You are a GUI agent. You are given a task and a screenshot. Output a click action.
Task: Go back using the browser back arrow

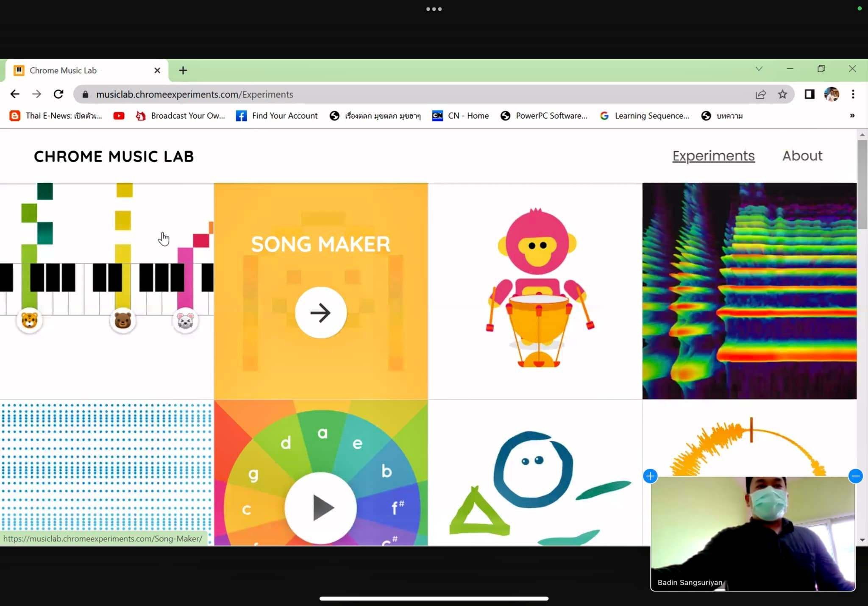tap(15, 94)
